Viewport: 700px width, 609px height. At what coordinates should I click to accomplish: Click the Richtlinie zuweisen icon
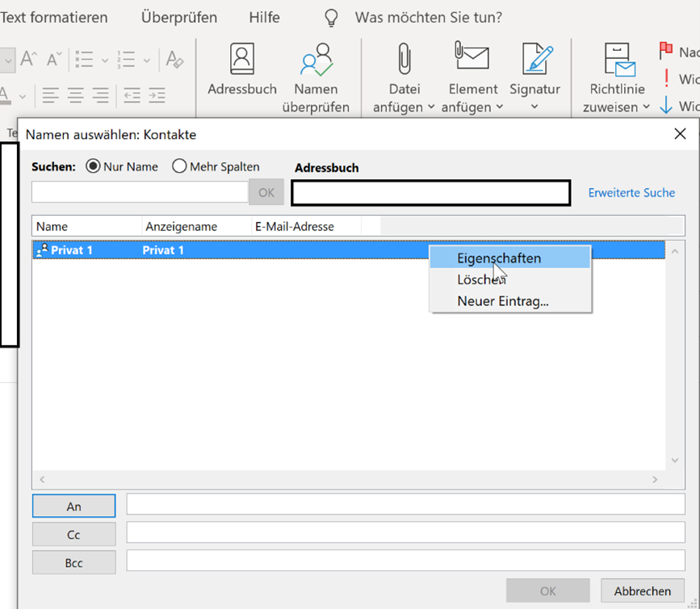pos(619,61)
